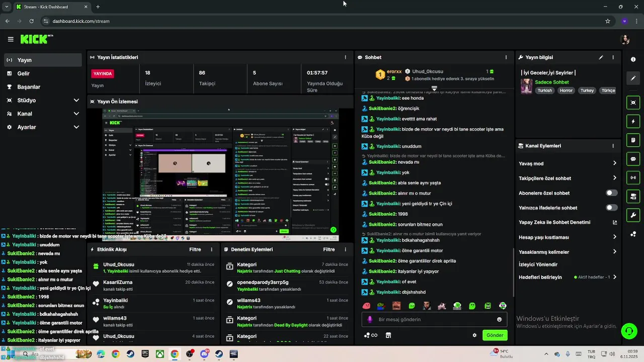Open Hedefleri belirleyin arrow

pos(614,277)
